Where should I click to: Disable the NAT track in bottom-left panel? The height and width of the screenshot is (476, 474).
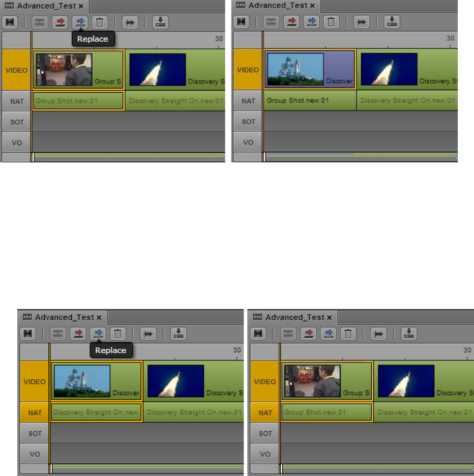[35, 412]
